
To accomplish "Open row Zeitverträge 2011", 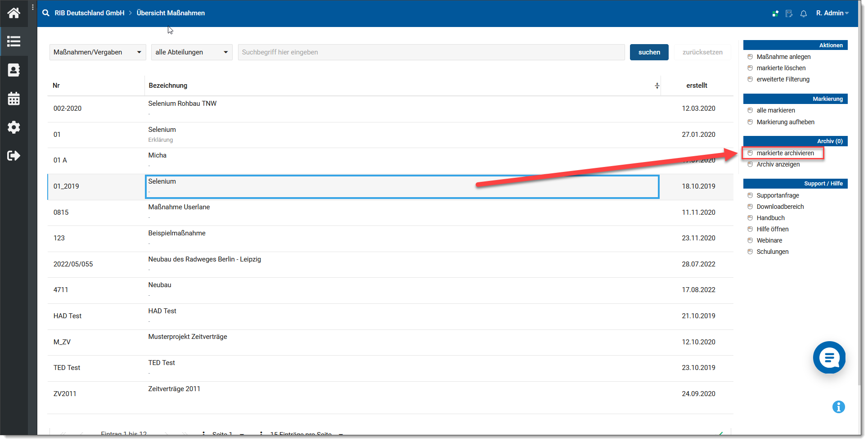I will click(x=174, y=389).
